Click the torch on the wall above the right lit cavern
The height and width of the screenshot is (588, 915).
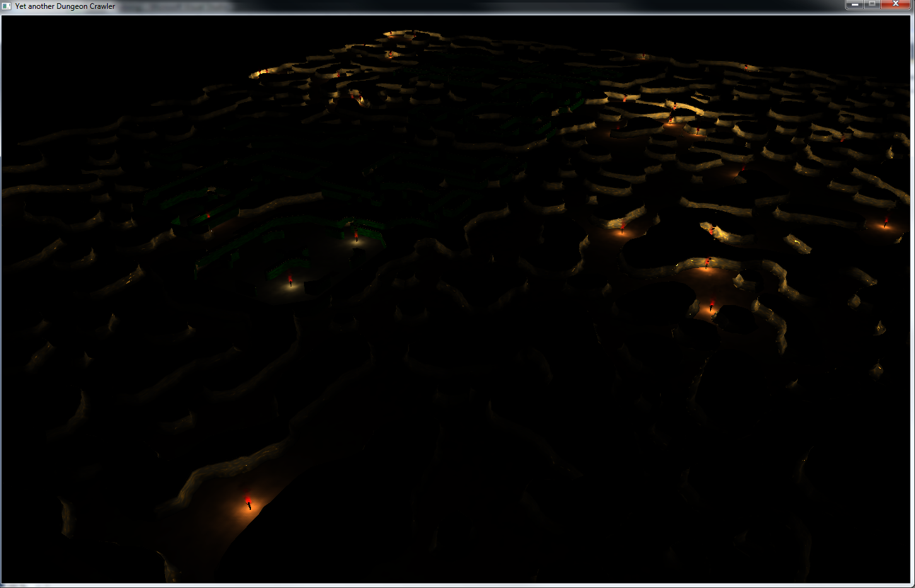[706, 263]
